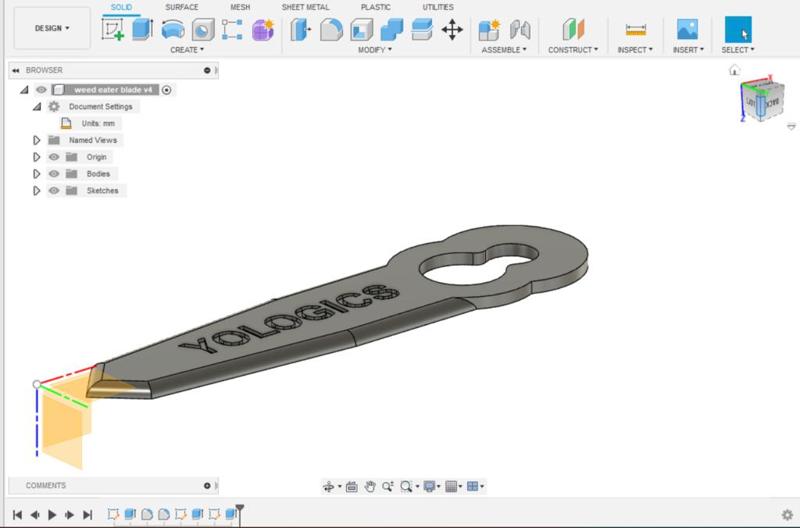Open the CONSTRUCT dropdown menu

click(x=573, y=49)
